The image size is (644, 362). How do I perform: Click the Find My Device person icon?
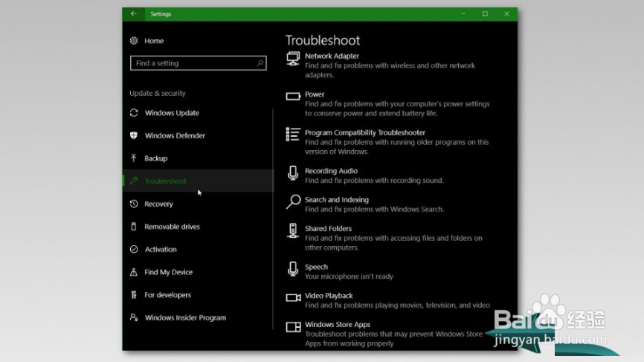[134, 272]
